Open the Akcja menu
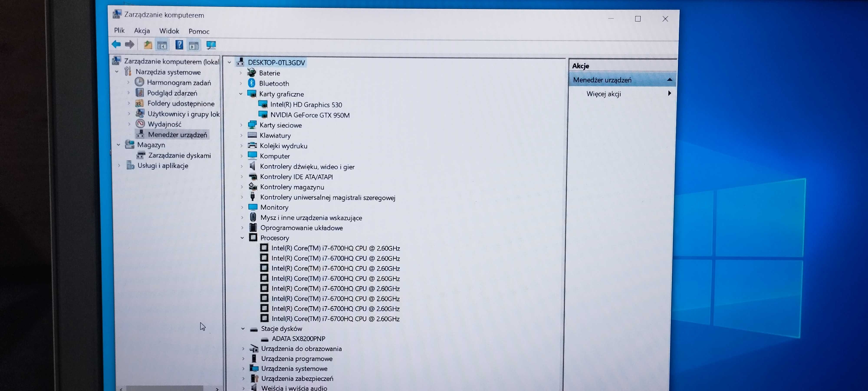Screen dimensions: 868x391 (x=142, y=31)
